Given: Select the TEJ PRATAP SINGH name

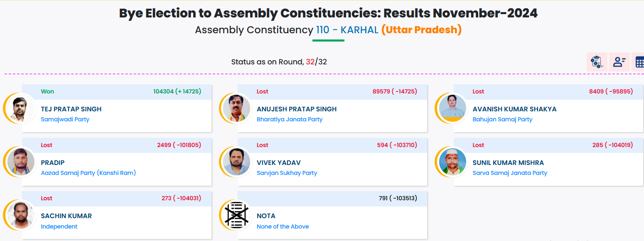Looking at the screenshot, I should 71,109.
